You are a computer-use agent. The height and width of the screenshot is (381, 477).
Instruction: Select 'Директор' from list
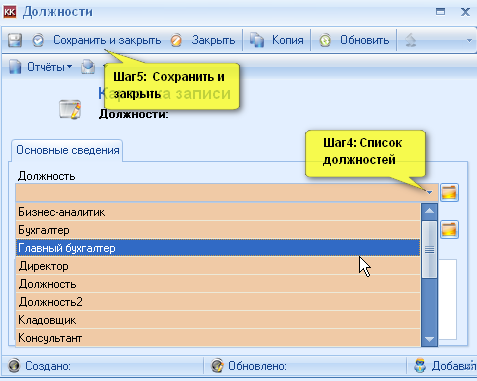218,266
